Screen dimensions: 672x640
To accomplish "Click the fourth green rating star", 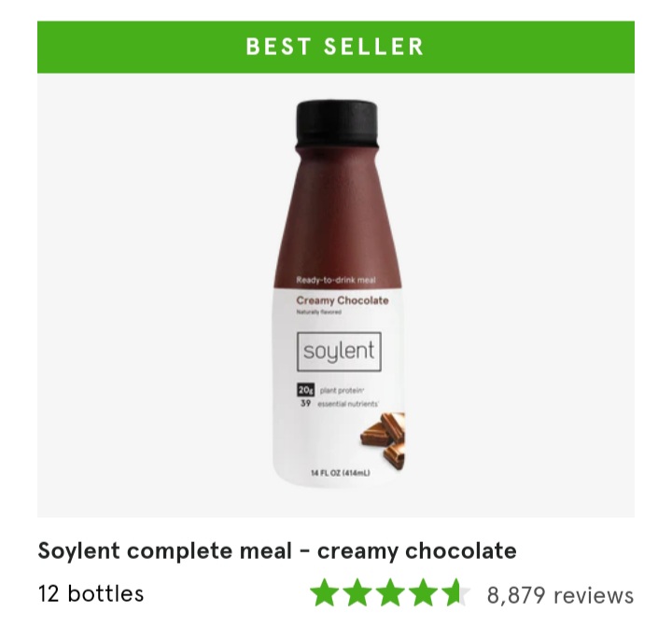I will click(424, 592).
